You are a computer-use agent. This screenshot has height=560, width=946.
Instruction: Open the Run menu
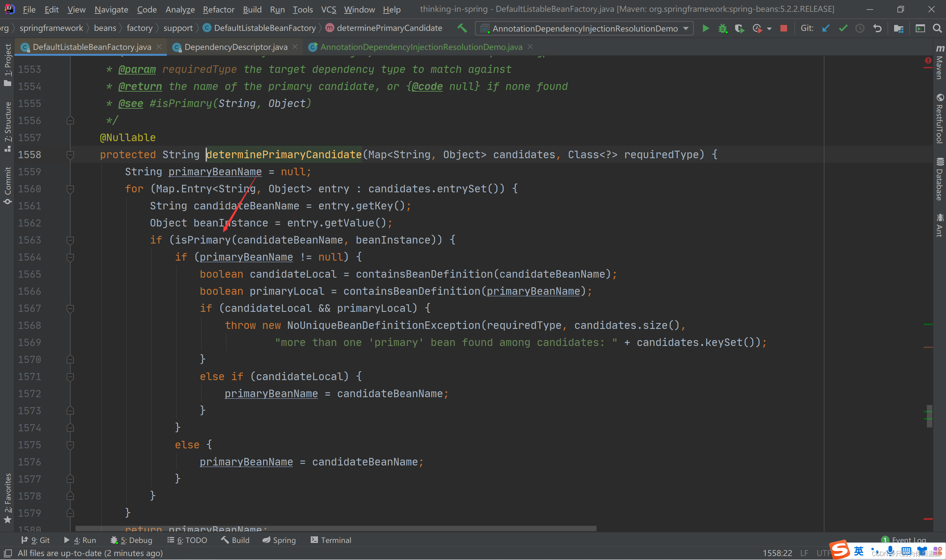click(278, 9)
